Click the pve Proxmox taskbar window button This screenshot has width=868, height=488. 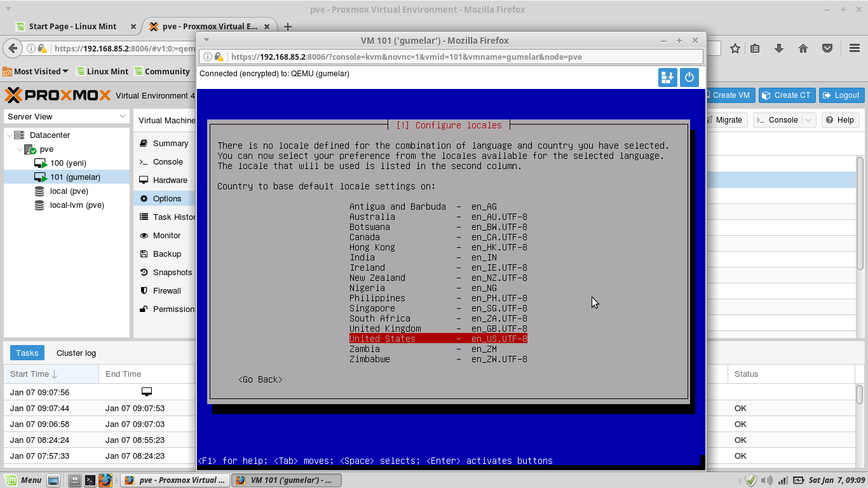(175, 480)
